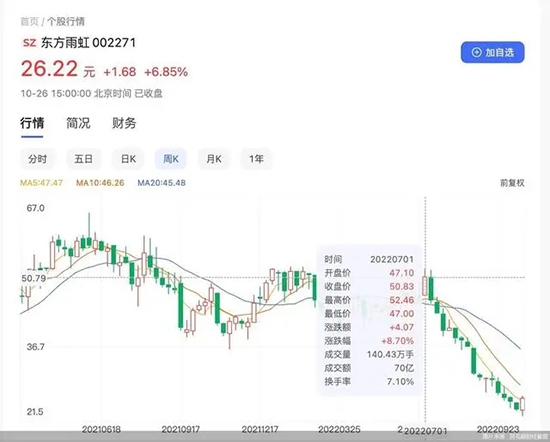Image resolution: width=550 pixels, height=442 pixels.
Task: Click the tooltip 涨跌幅 value +8.70%
Action: [x=397, y=341]
